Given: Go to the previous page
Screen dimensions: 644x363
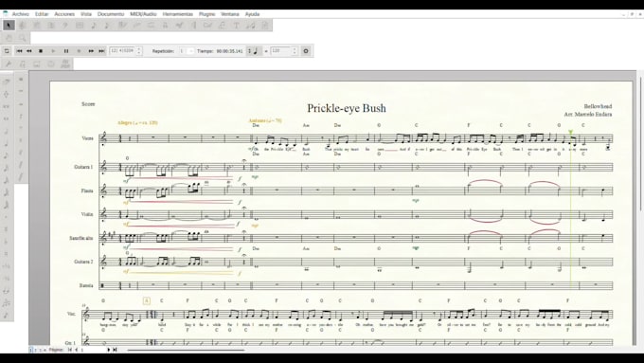Looking at the screenshot, I should pyautogui.click(x=76, y=350).
